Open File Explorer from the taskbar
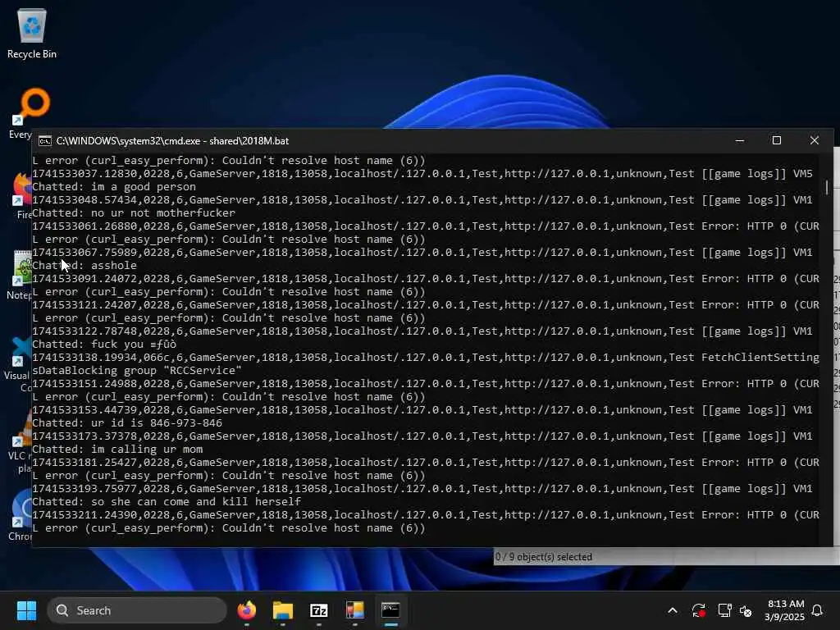This screenshot has height=630, width=840. (283, 610)
